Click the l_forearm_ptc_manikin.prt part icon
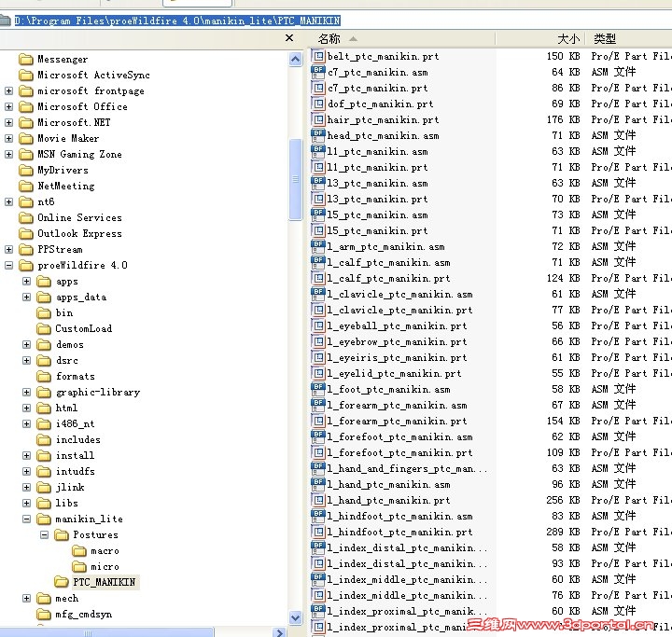This screenshot has width=672, height=637. pos(318,421)
